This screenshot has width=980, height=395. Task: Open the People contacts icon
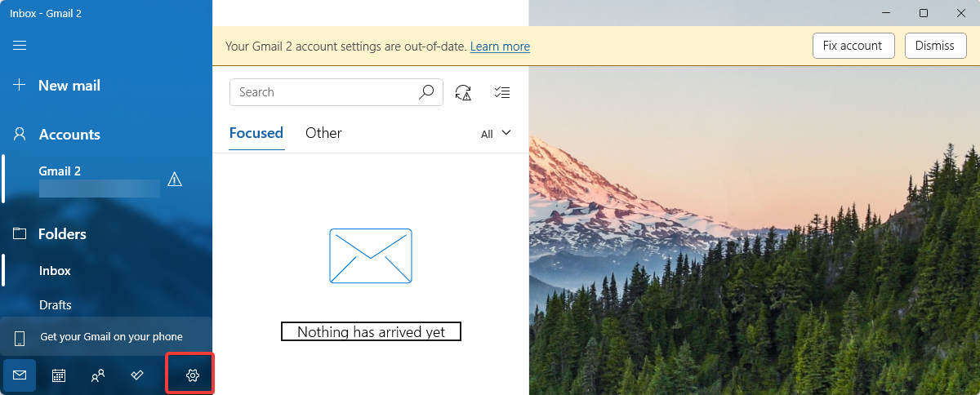click(x=98, y=375)
